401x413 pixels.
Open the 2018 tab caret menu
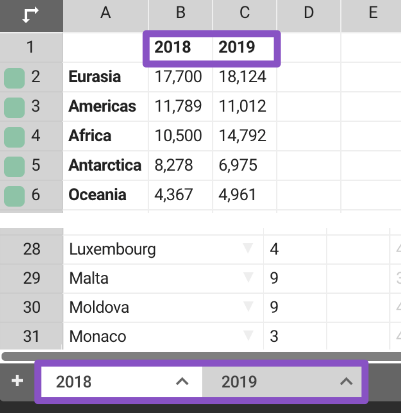[x=182, y=382]
